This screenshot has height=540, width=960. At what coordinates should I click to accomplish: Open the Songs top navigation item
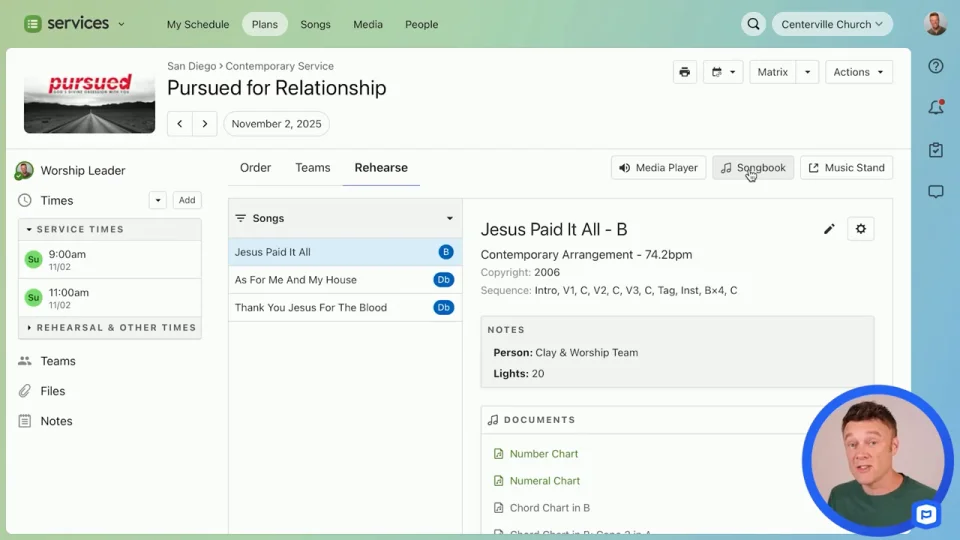click(x=315, y=24)
